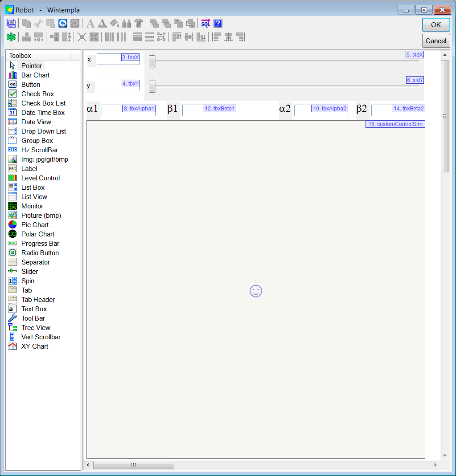Choose Radio Button from Toolbox
The width and height of the screenshot is (456, 476).
click(x=34, y=252)
